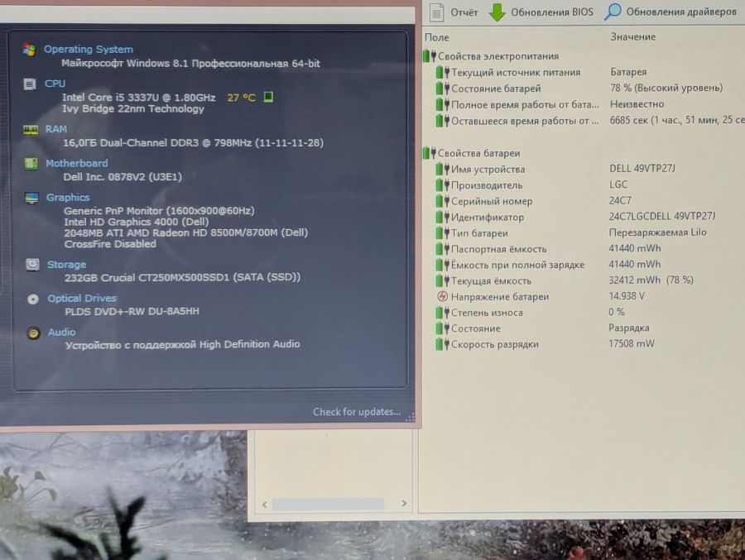
Task: Select the PLDS DVD+-RW DU-8A5HH line
Action: click(x=132, y=311)
